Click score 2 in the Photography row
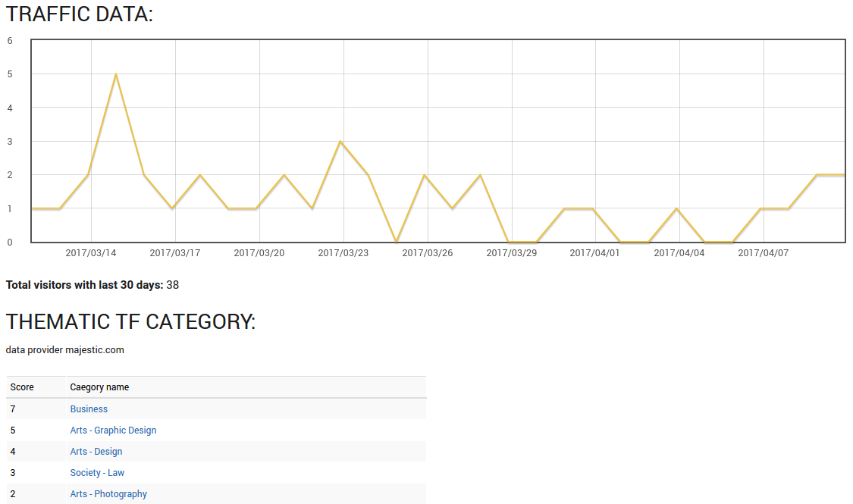This screenshot has width=853, height=504. [x=13, y=494]
